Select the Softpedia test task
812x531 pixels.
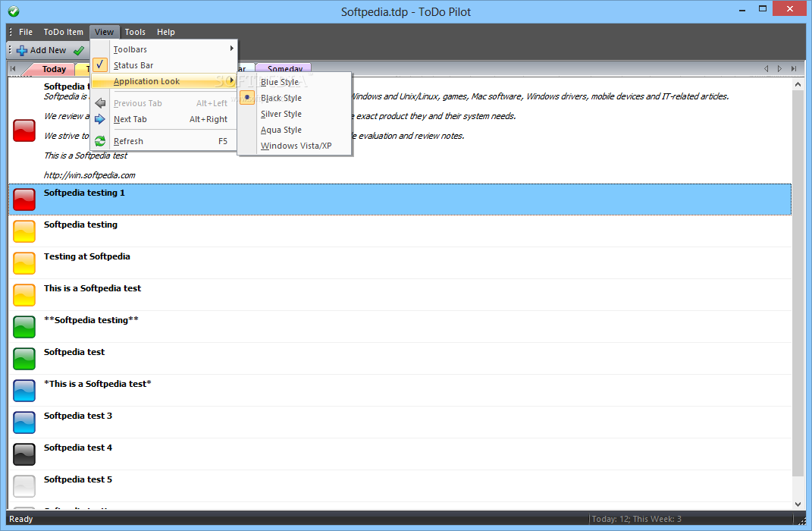coord(400,359)
